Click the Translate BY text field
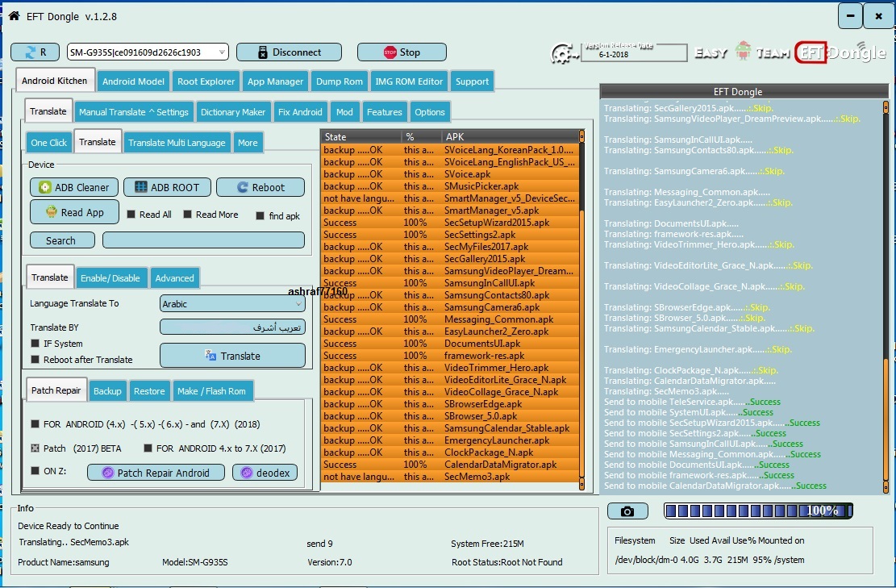 pos(232,327)
